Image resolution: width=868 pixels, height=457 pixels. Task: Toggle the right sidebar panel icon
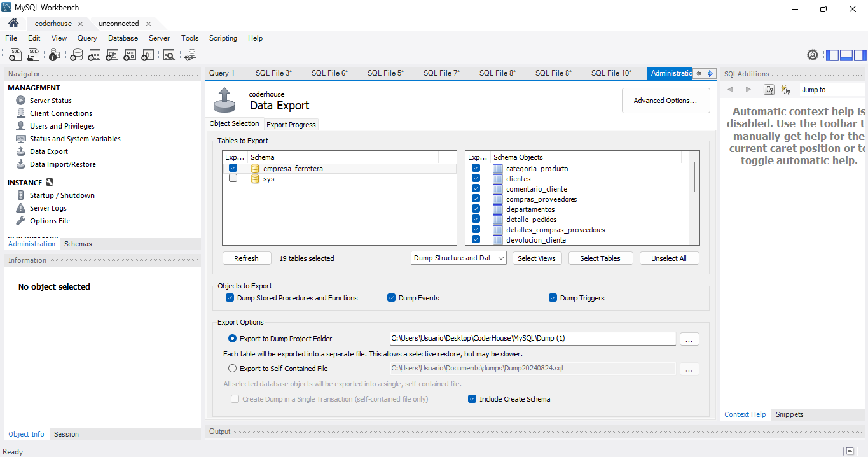click(x=860, y=55)
